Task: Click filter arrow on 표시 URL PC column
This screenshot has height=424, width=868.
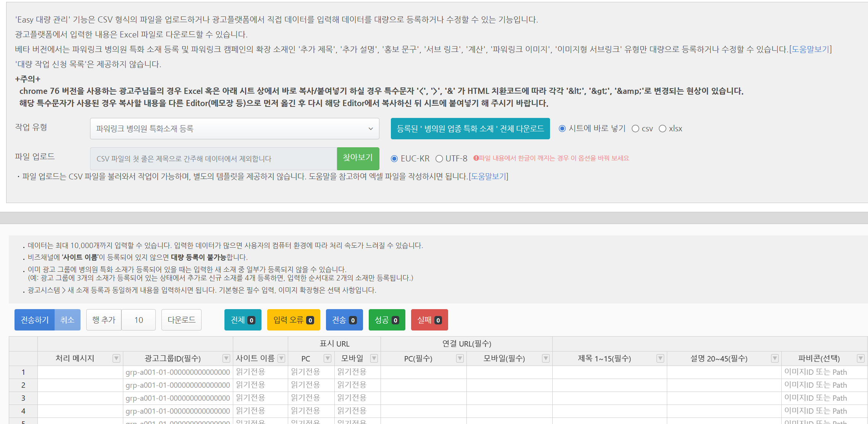Action: click(328, 358)
